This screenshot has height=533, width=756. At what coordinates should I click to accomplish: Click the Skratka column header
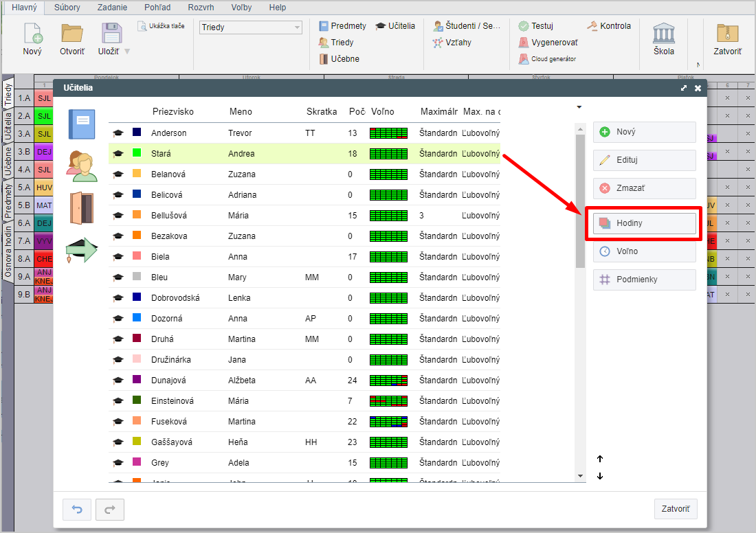tap(322, 112)
